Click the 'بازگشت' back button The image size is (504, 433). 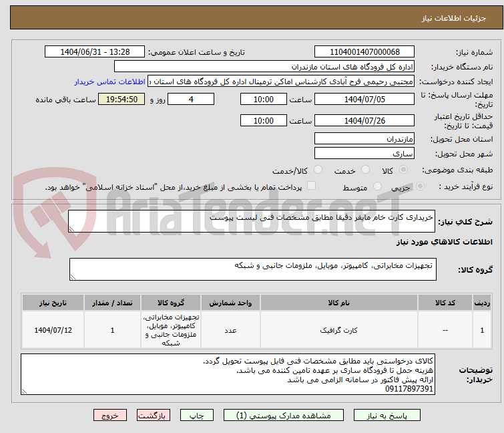[153, 416]
